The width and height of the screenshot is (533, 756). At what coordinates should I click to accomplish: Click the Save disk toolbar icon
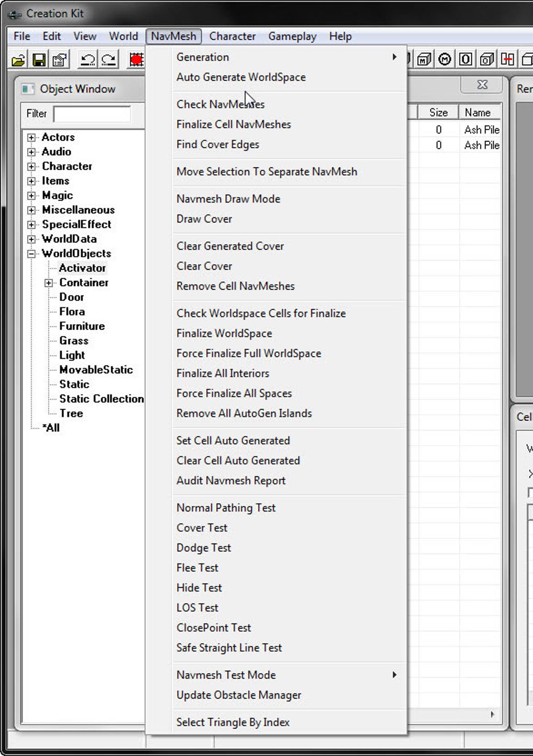coord(39,60)
